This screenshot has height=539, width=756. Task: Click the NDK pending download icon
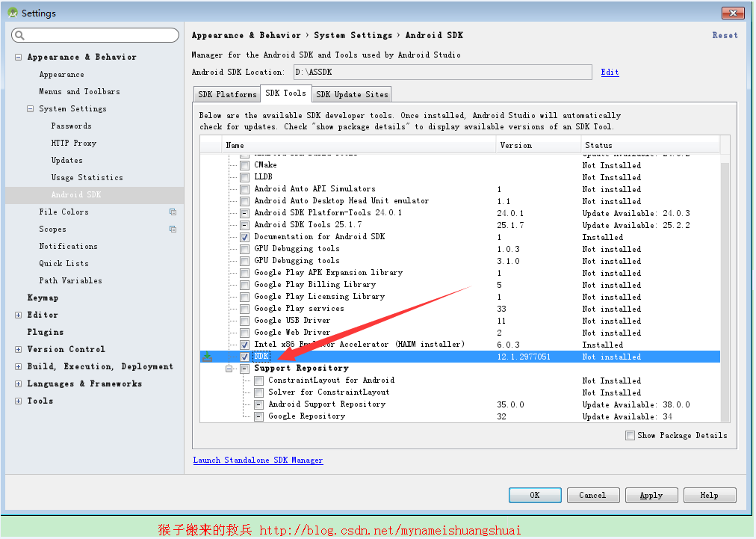(208, 357)
